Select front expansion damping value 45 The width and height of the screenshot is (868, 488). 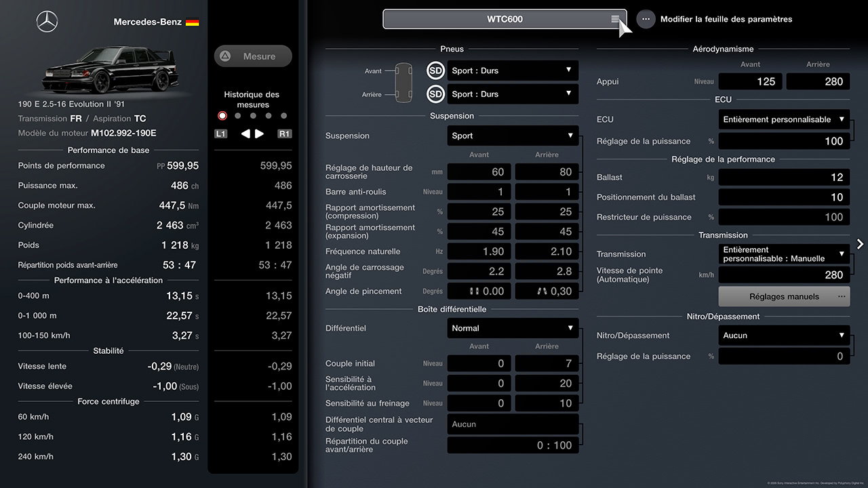click(479, 232)
